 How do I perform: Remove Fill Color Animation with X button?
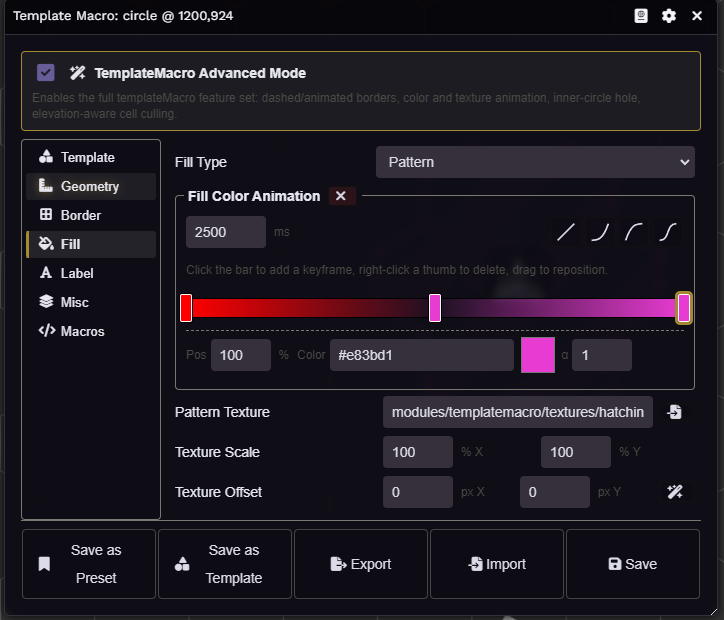pyautogui.click(x=341, y=196)
